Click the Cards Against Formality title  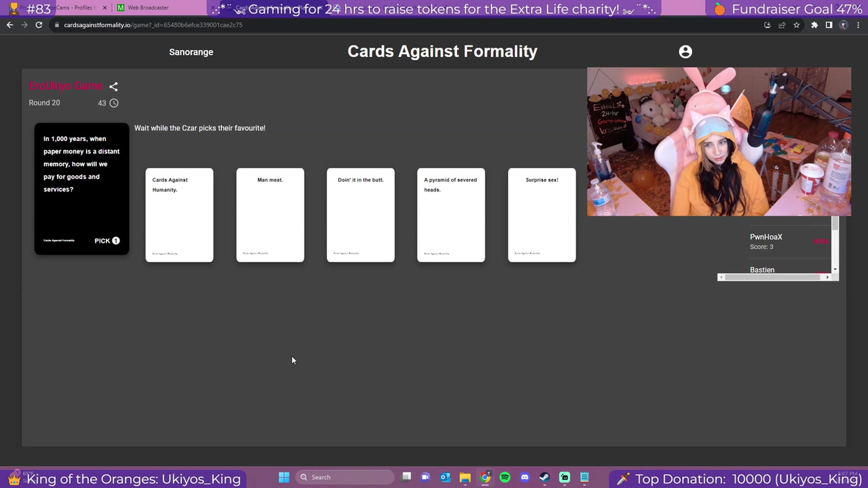click(443, 52)
